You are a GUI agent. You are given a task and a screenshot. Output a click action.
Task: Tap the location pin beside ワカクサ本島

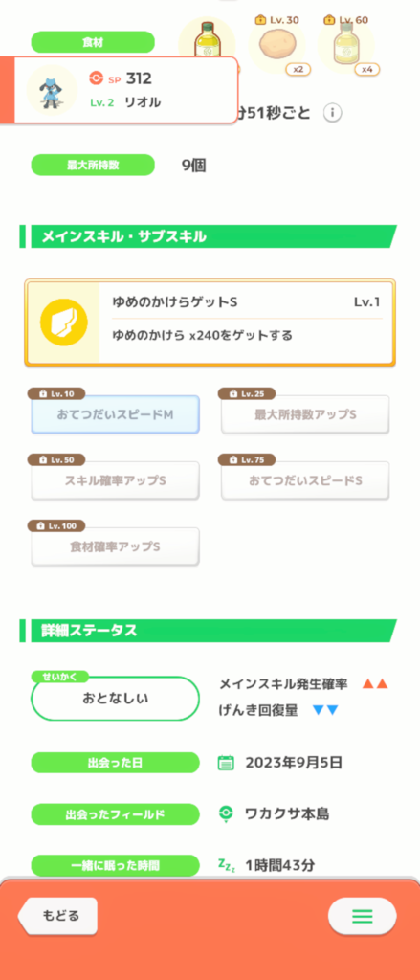click(x=226, y=813)
